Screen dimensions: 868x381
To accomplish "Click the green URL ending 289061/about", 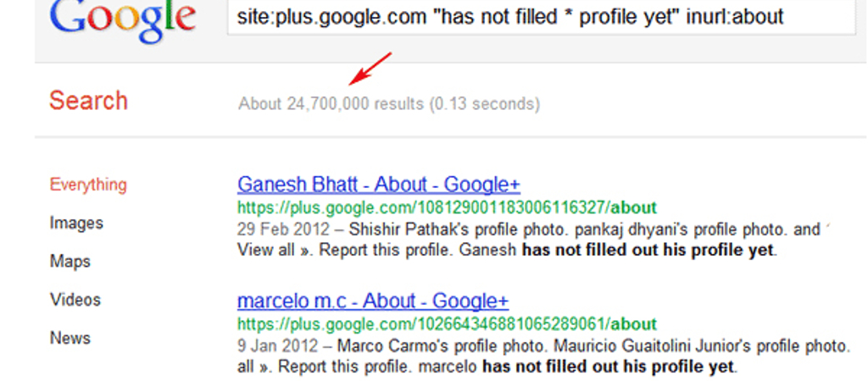I will [x=447, y=324].
